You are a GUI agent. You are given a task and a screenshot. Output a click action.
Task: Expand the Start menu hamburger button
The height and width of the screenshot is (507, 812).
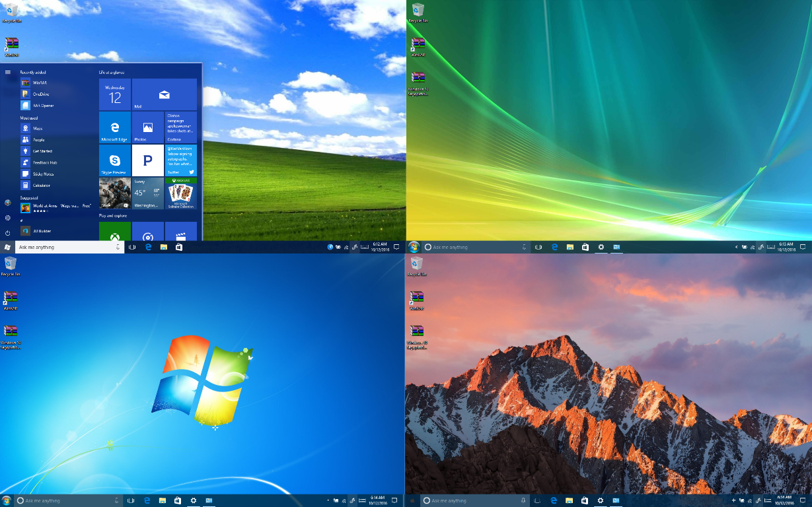7,72
